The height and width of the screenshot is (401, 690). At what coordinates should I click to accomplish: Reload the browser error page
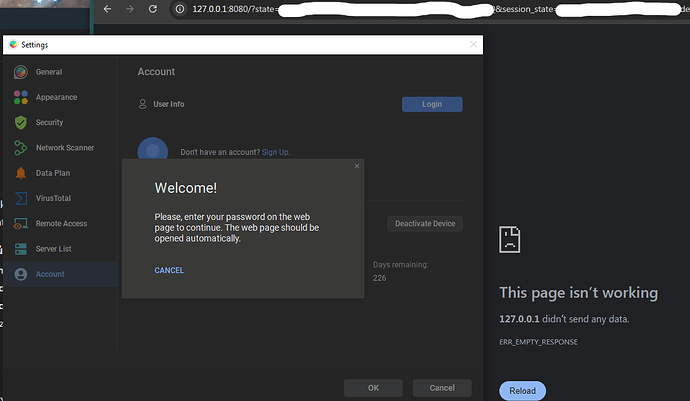pyautogui.click(x=520, y=390)
